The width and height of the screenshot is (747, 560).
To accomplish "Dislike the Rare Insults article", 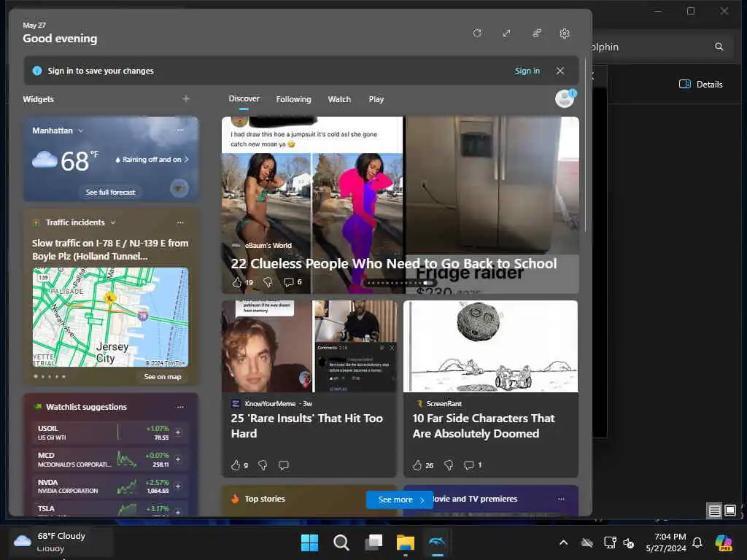I will tap(263, 465).
